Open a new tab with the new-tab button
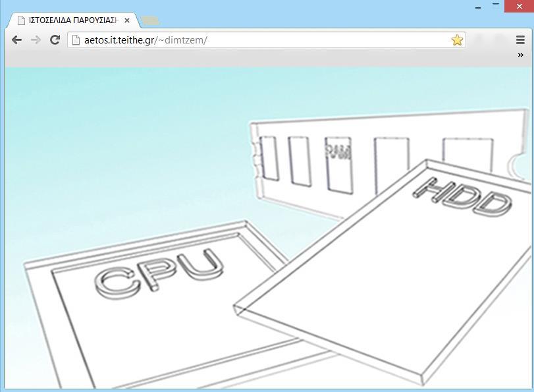The height and width of the screenshot is (392, 534). point(150,20)
